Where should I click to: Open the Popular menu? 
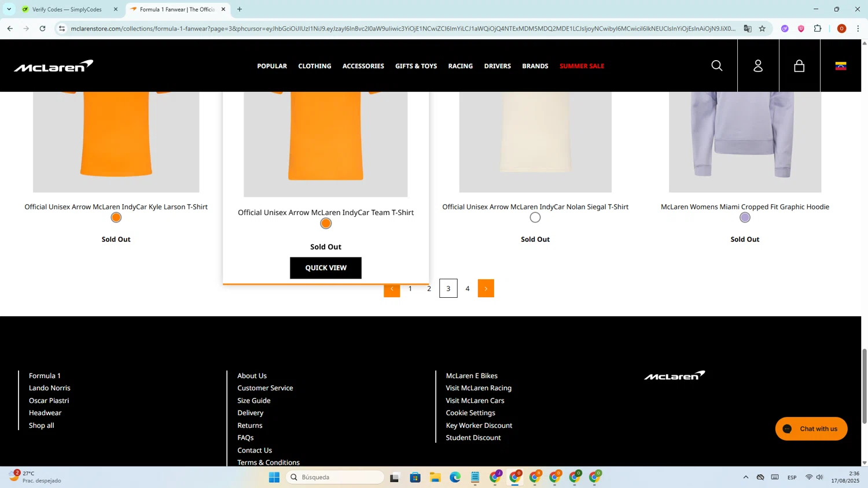[x=272, y=66]
